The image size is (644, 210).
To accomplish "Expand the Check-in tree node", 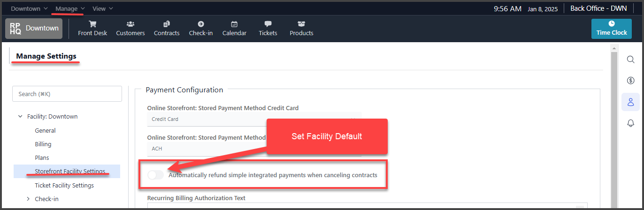I will (x=28, y=199).
